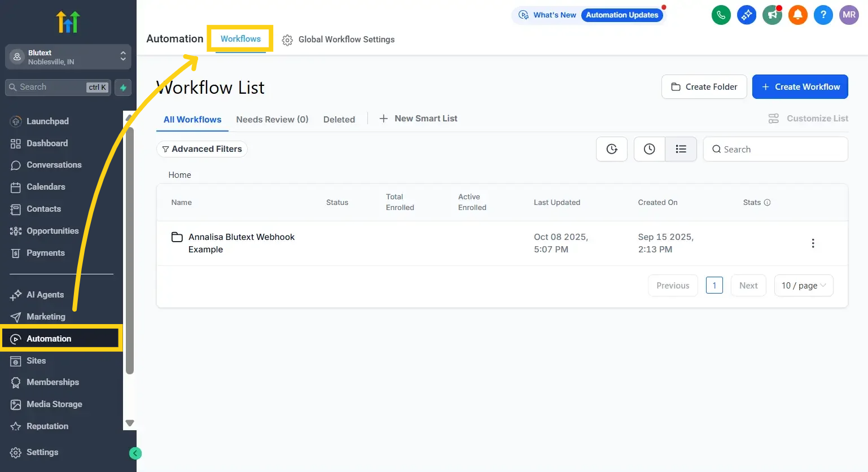This screenshot has height=472, width=868.
Task: Open three-dot menu for Annalisa Blutext folder
Action: (813, 243)
